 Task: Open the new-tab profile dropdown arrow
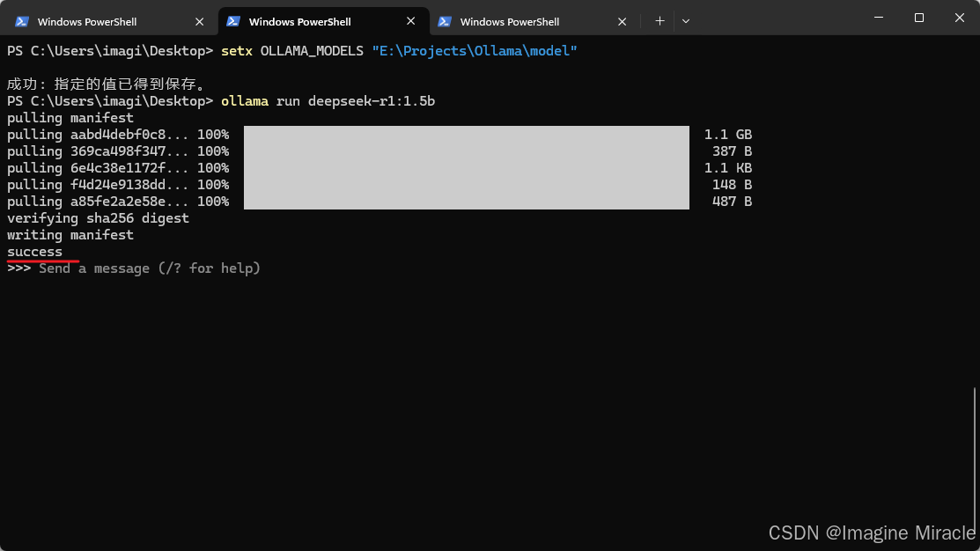686,21
